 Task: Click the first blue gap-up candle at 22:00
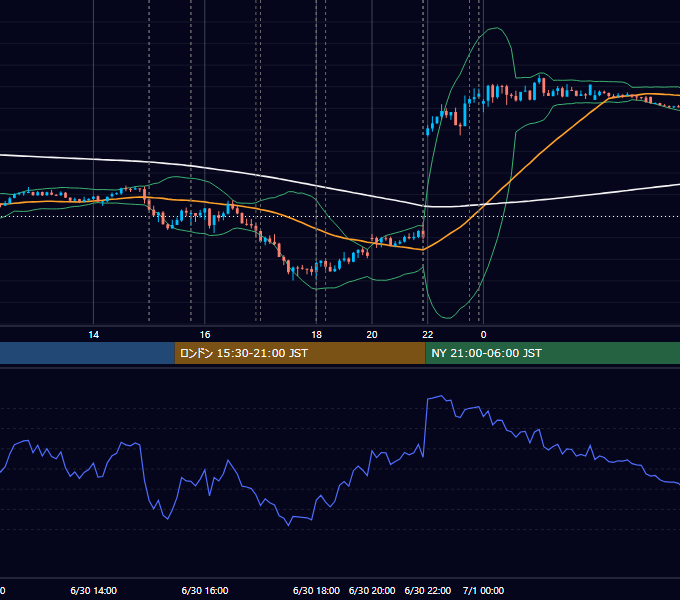click(x=428, y=130)
